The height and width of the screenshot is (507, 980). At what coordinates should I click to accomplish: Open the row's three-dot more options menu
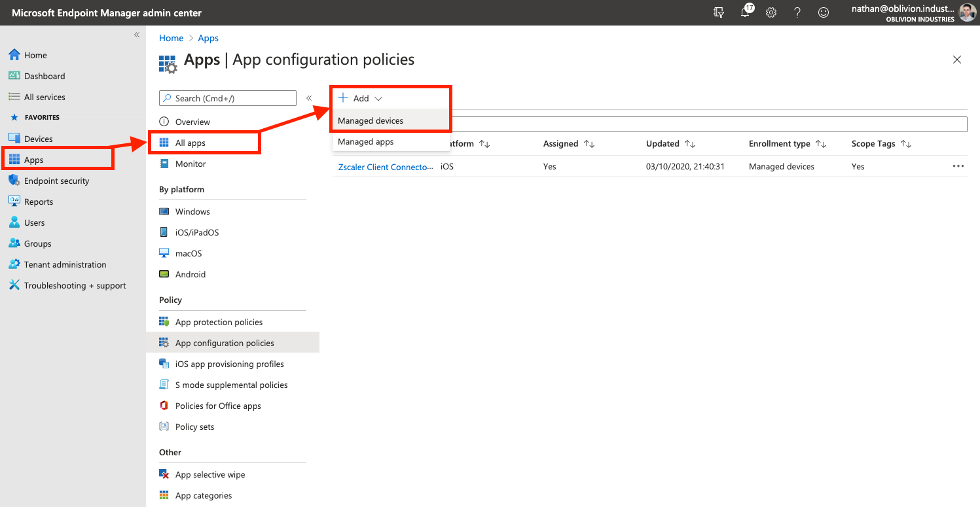958,166
